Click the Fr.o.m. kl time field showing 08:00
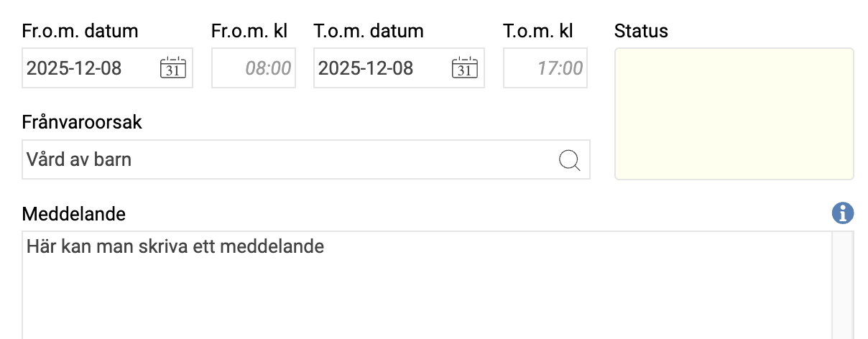The width and height of the screenshot is (868, 339). [254, 68]
